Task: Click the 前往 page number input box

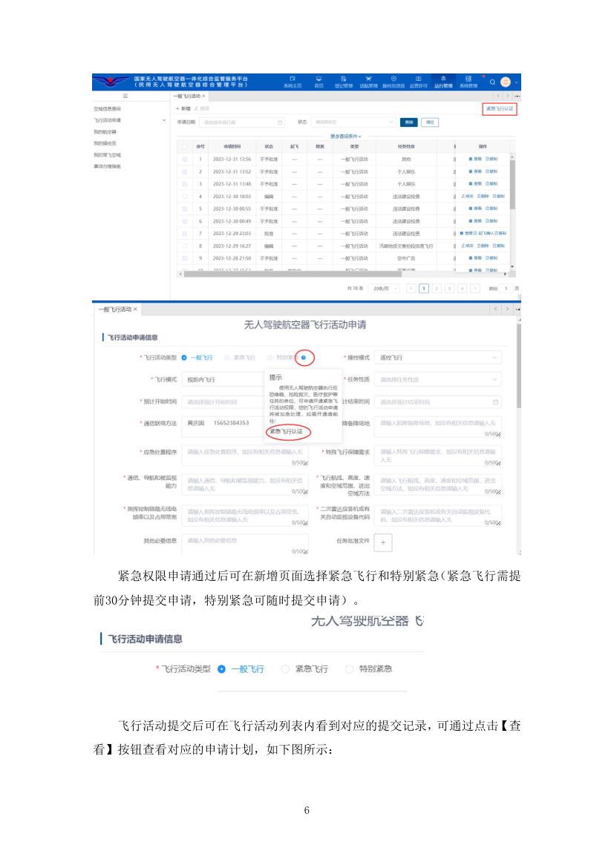Action: (x=506, y=289)
